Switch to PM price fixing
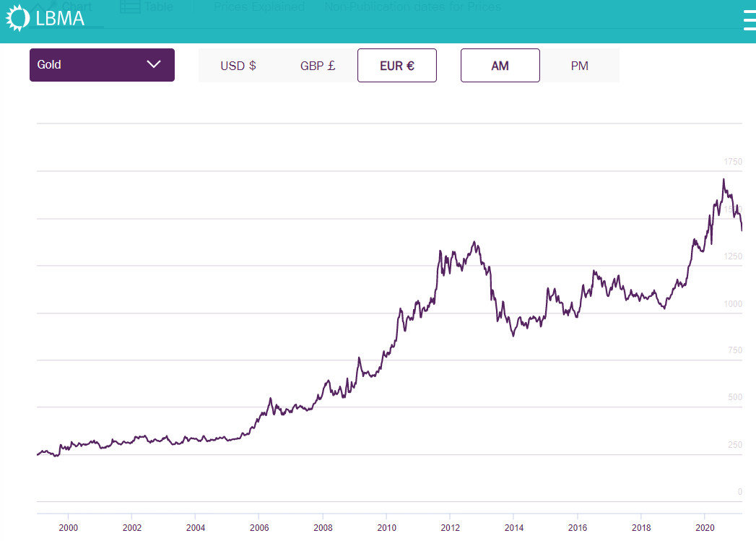This screenshot has width=756, height=541. (580, 66)
